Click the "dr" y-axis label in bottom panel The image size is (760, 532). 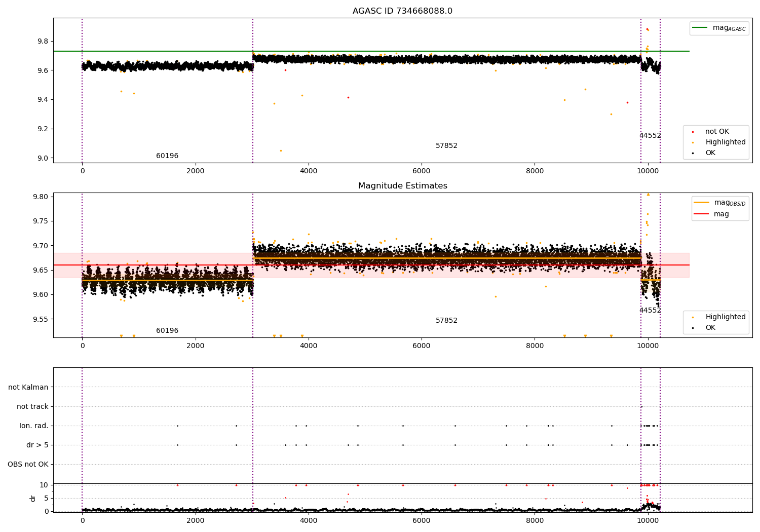(x=33, y=498)
